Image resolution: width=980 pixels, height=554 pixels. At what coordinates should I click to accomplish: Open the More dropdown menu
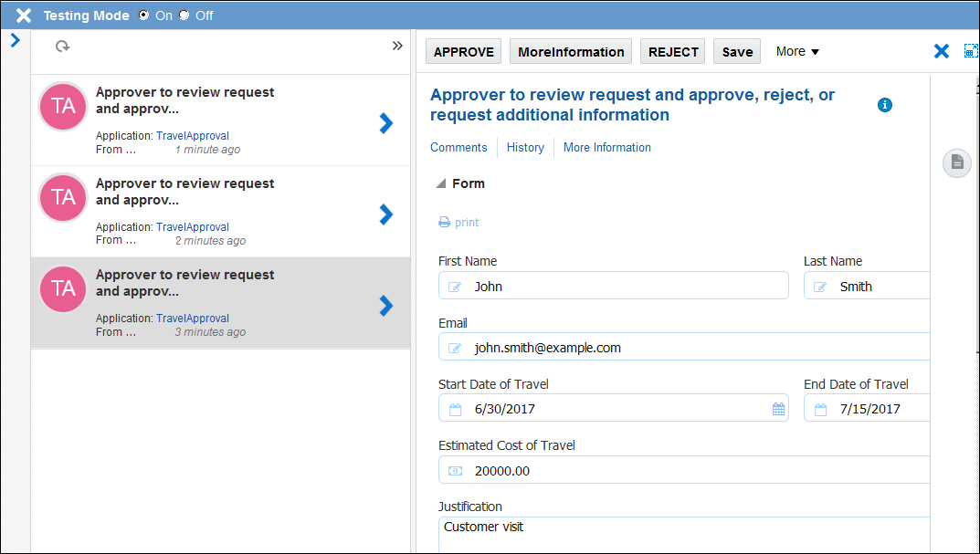797,52
